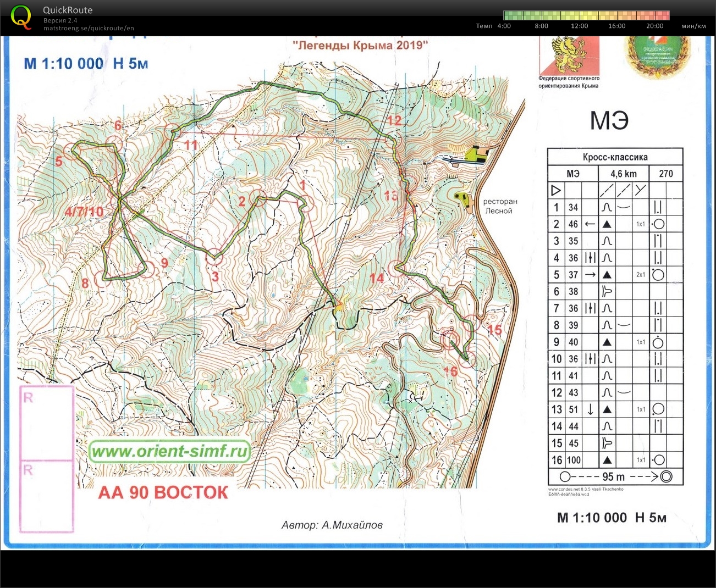Select control circle 3 on the map
Screen dimensions: 716x588
[213, 255]
